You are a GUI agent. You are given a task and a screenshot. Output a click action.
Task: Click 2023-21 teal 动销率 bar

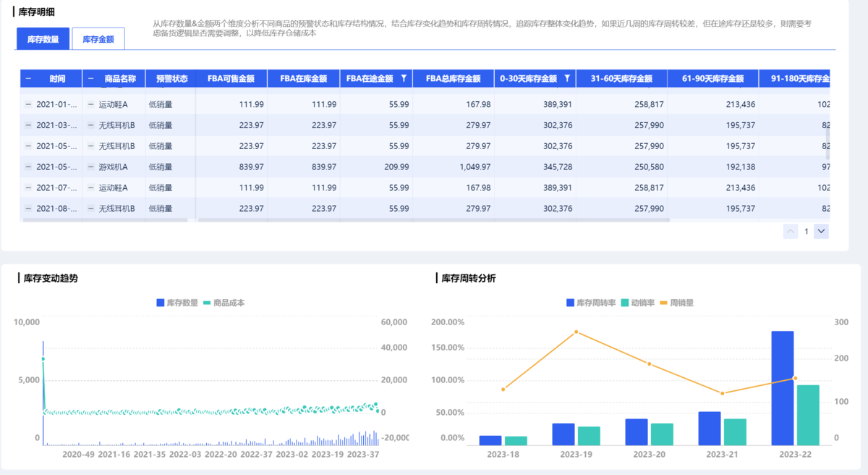click(x=735, y=432)
